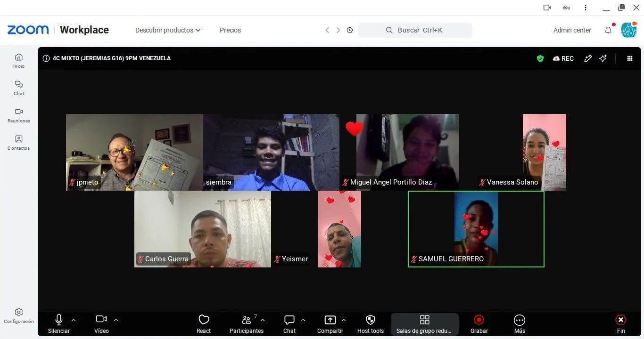Open Host tools shield icon
Viewport: 644px width, 339px height.
(x=371, y=320)
